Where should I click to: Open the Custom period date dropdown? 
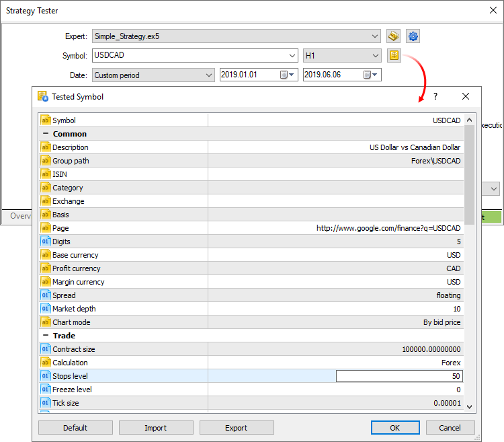tap(208, 75)
